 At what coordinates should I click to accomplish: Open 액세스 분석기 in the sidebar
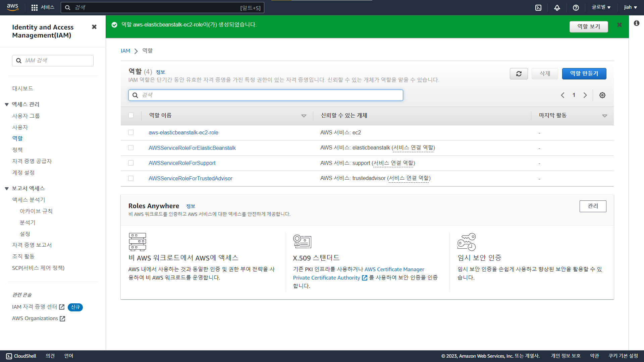click(29, 200)
